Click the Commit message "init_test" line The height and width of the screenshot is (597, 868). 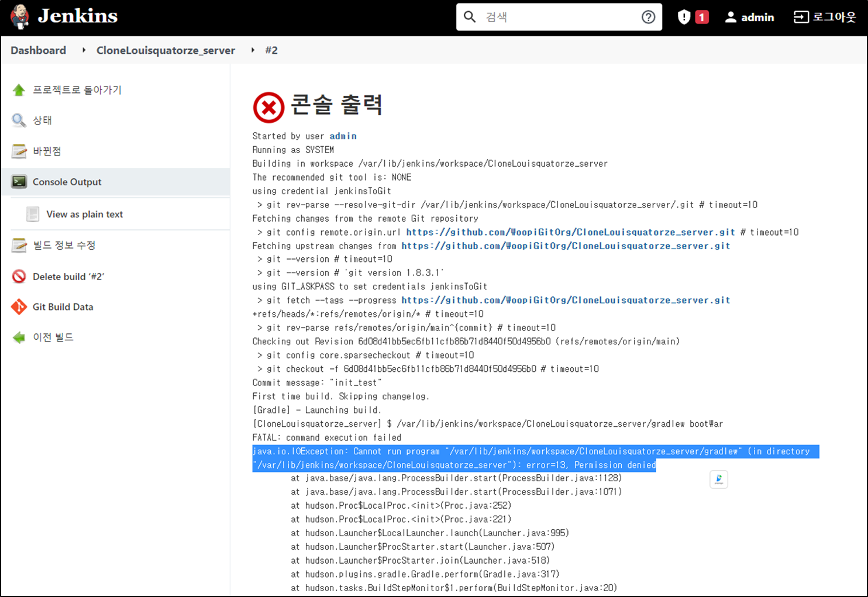[317, 382]
